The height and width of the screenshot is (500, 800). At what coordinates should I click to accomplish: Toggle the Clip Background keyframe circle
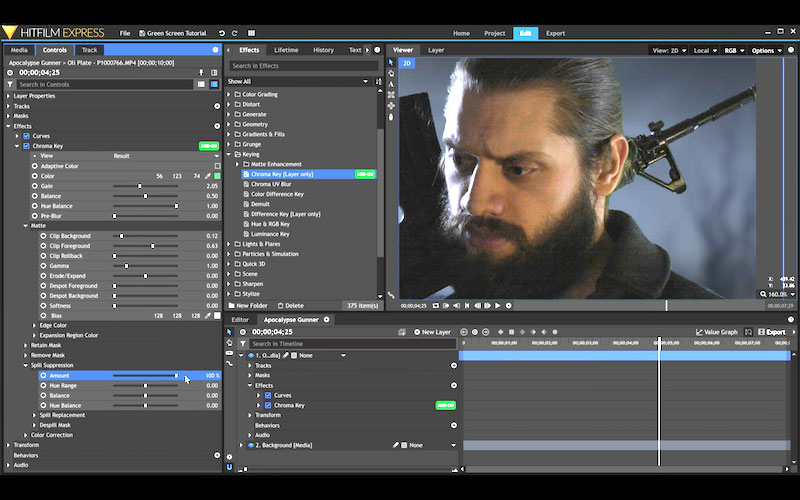click(x=43, y=236)
